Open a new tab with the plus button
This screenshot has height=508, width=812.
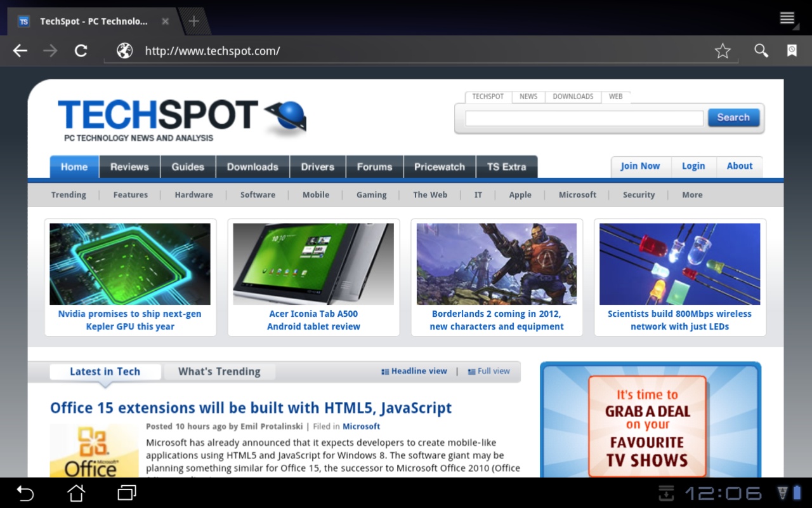pyautogui.click(x=194, y=21)
